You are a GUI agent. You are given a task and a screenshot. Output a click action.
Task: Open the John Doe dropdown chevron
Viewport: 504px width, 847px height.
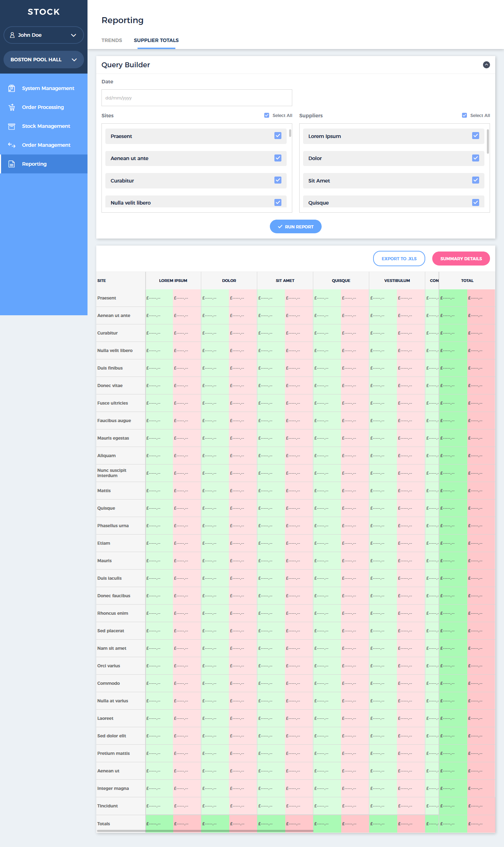pos(73,35)
